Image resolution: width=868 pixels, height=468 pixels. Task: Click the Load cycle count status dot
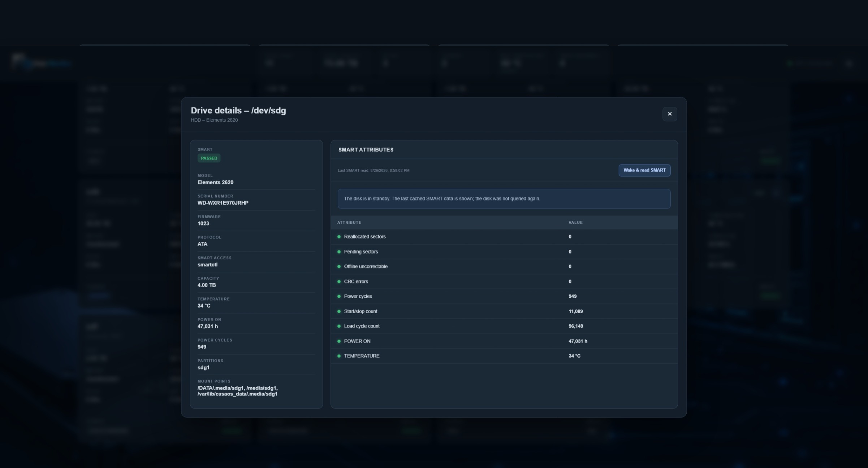(x=339, y=326)
